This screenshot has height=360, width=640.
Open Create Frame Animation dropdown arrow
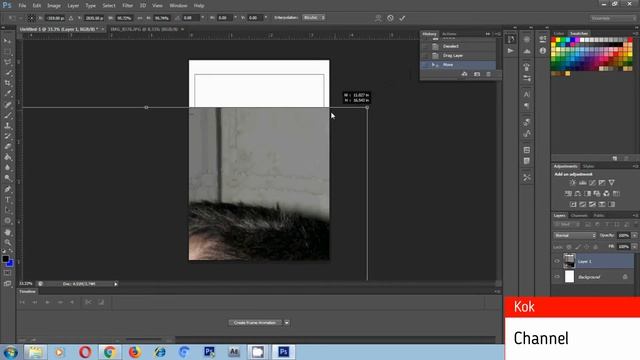(287, 323)
